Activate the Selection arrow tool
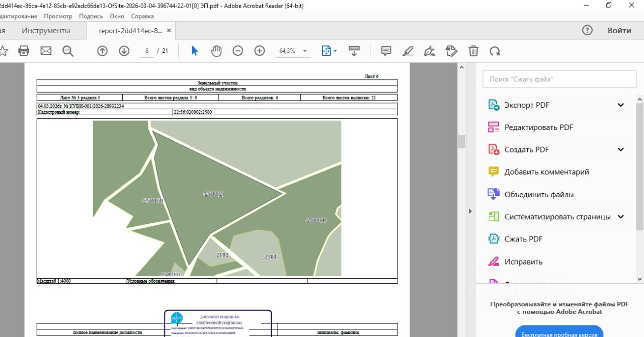Image resolution: width=644 pixels, height=337 pixels. click(x=195, y=51)
